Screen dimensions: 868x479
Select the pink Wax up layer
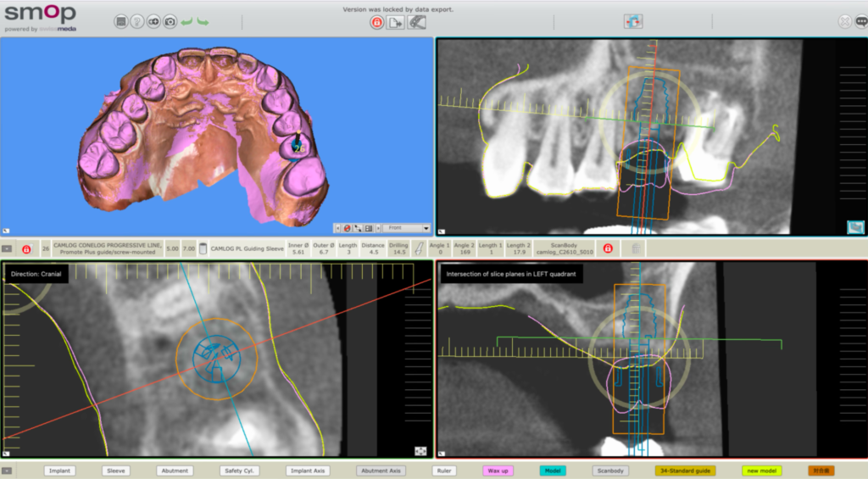click(x=498, y=471)
